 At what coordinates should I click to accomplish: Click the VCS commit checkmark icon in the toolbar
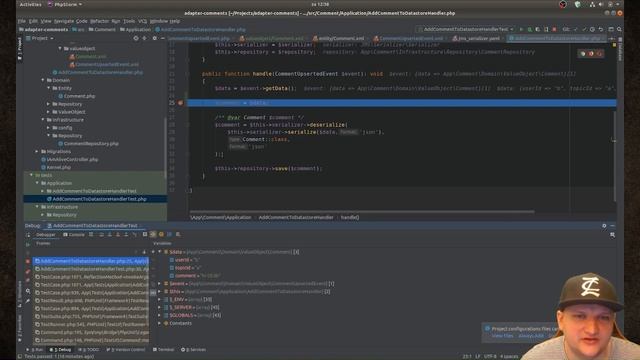pyautogui.click(x=584, y=29)
